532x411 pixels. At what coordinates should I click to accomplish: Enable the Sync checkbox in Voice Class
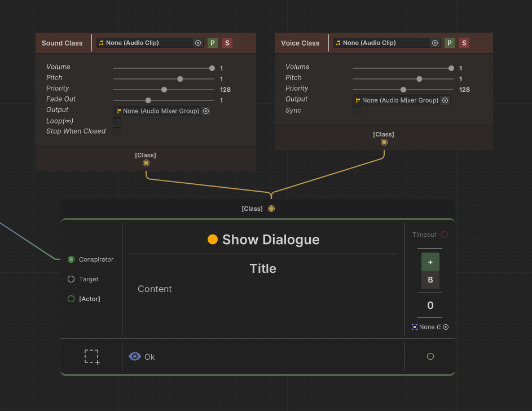pyautogui.click(x=357, y=111)
